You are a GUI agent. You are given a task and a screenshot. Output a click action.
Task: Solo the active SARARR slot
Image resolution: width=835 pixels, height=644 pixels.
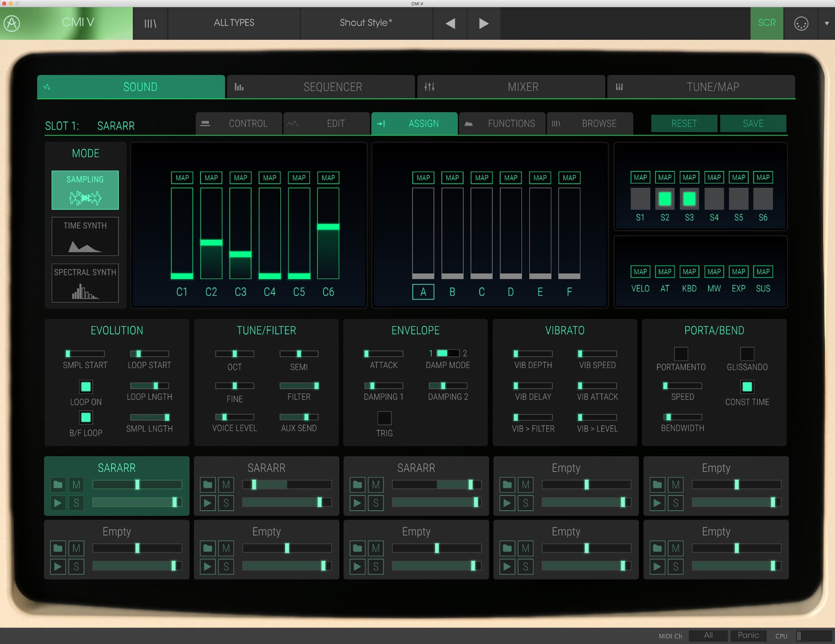[x=76, y=503]
